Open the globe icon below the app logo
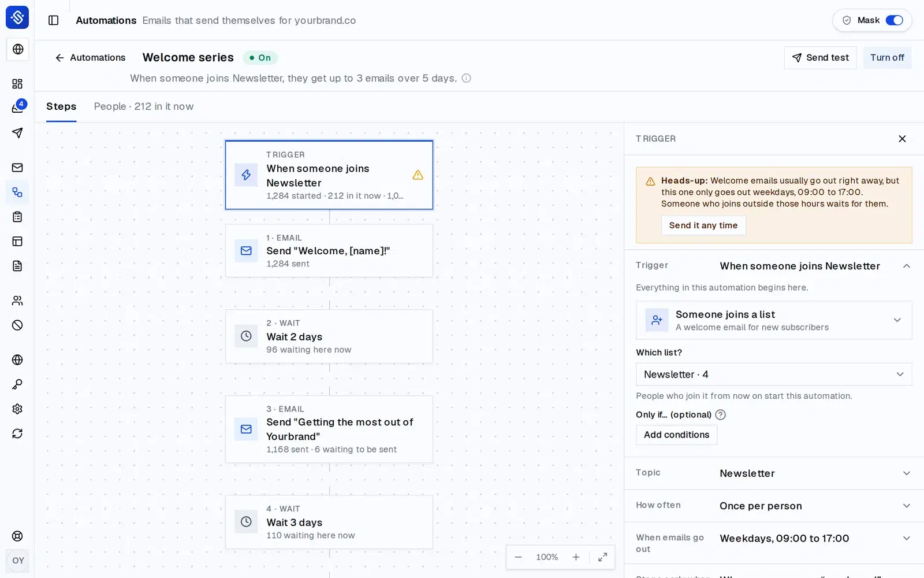The image size is (924, 578). [x=17, y=49]
